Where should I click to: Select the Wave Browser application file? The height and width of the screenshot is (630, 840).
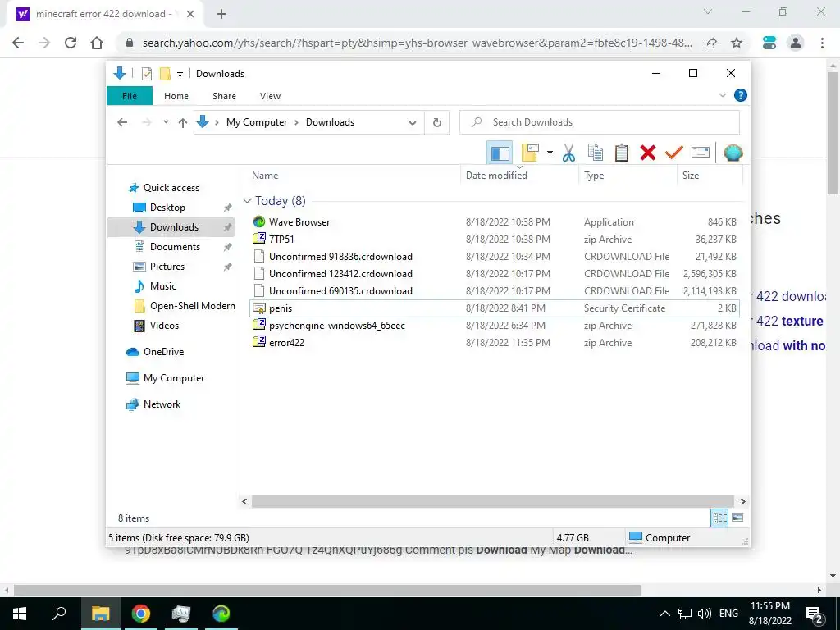click(494, 221)
